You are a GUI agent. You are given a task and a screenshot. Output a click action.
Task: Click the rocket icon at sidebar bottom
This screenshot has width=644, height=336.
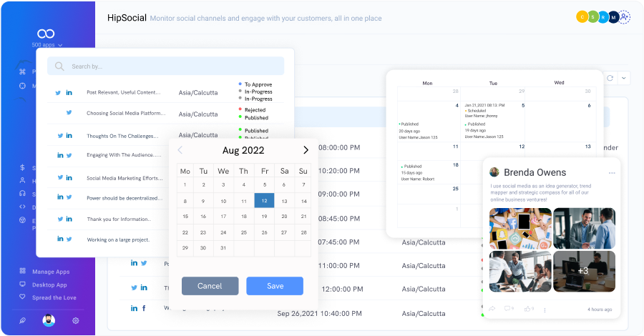23,321
